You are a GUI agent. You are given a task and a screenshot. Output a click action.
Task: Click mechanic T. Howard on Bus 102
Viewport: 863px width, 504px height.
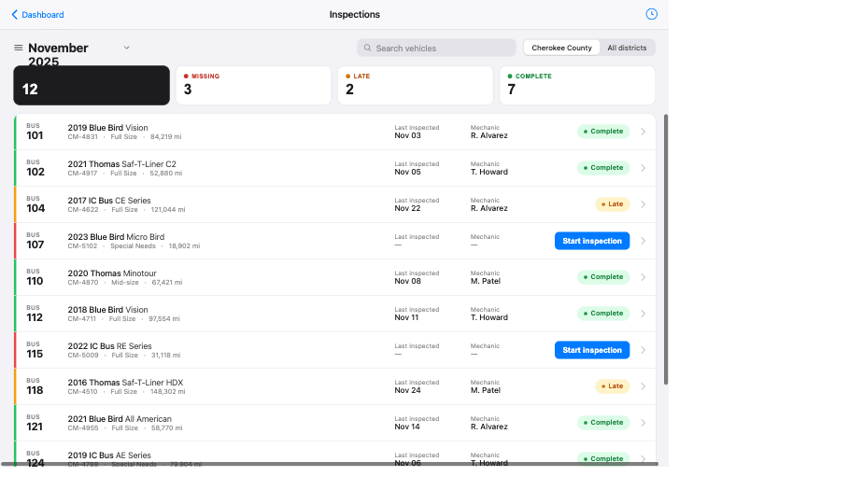point(489,172)
